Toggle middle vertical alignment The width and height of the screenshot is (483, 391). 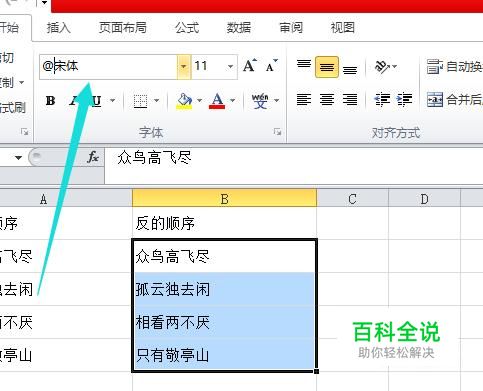(x=327, y=67)
